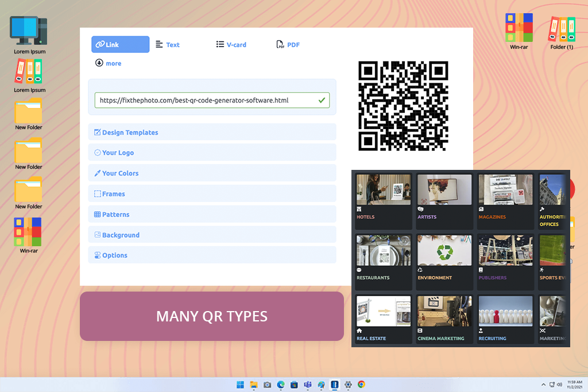This screenshot has width=588, height=392.
Task: Expand the Design Templates section
Action: tap(212, 132)
